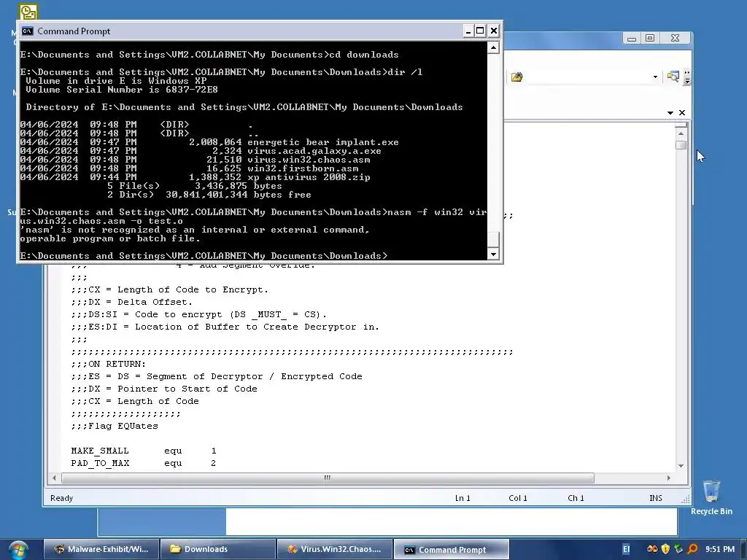Switch to Malware-Exhibit taskbar button
The image size is (747, 560).
coord(101,549)
